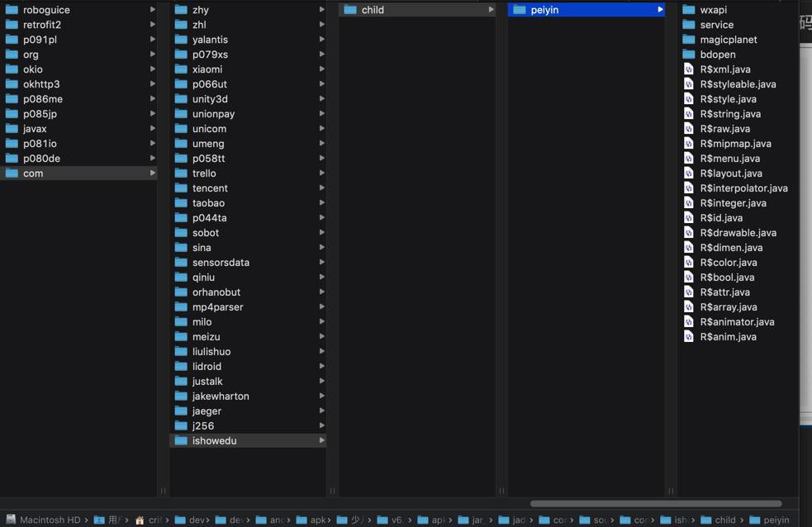Expand the ishowedu folder arrow
Image resolution: width=812 pixels, height=527 pixels.
(x=322, y=440)
